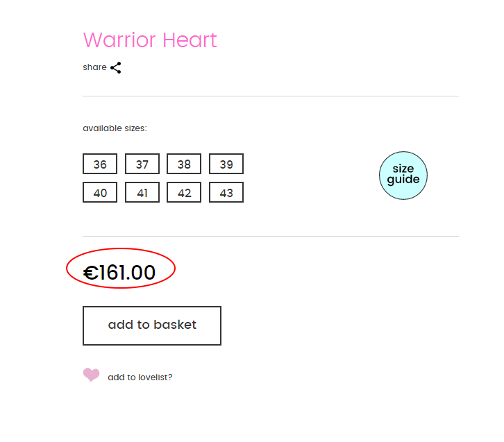Click the word 'guide' in size guide
This screenshot has height=442, width=504.
point(403,180)
